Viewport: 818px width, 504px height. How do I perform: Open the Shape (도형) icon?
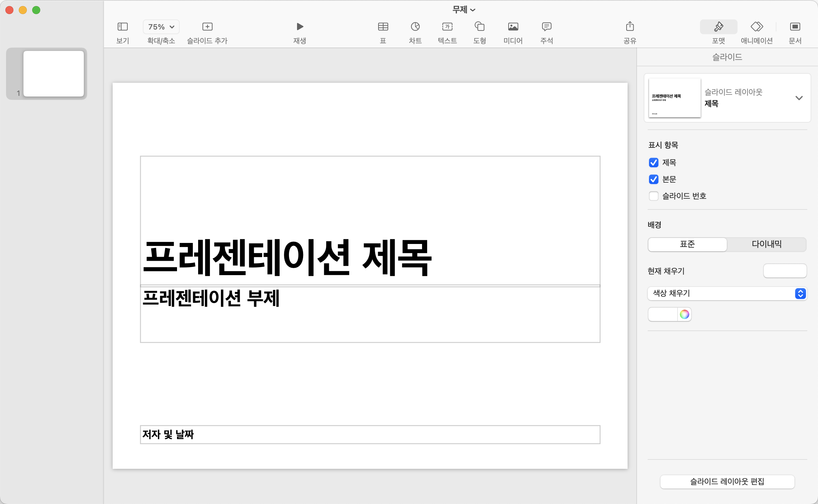coord(479,26)
